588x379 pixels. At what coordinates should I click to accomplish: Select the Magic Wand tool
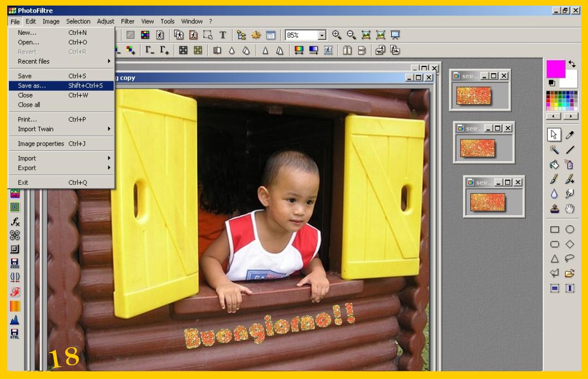(x=554, y=150)
